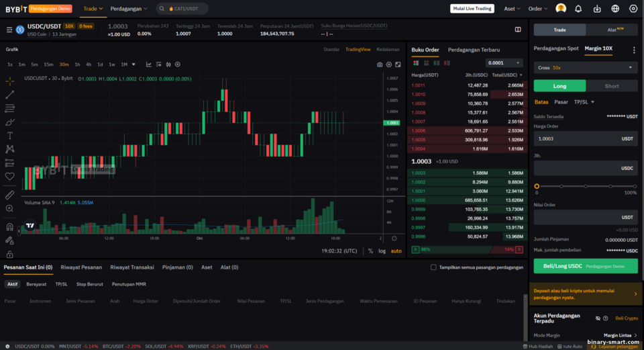Viewport: 644px width, 350px height.
Task: Select the ruler measure tool
Action: pos(10,195)
